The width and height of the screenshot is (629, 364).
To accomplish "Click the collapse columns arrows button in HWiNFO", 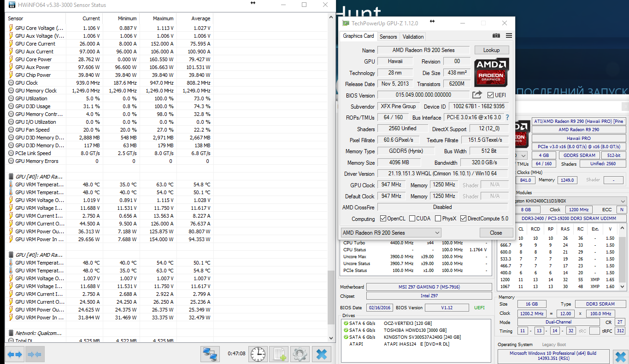I will point(35,354).
